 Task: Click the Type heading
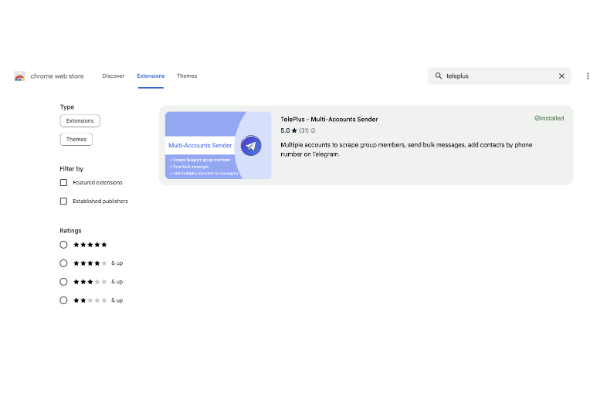[x=67, y=107]
